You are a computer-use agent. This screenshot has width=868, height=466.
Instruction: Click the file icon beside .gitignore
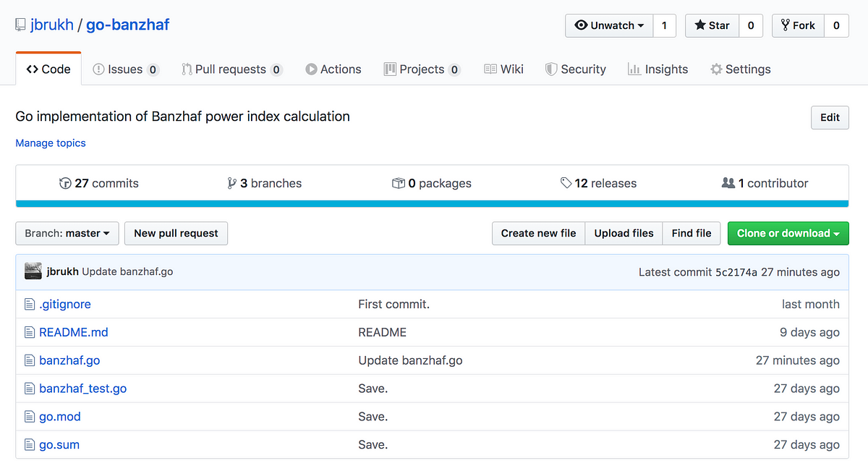(x=30, y=305)
